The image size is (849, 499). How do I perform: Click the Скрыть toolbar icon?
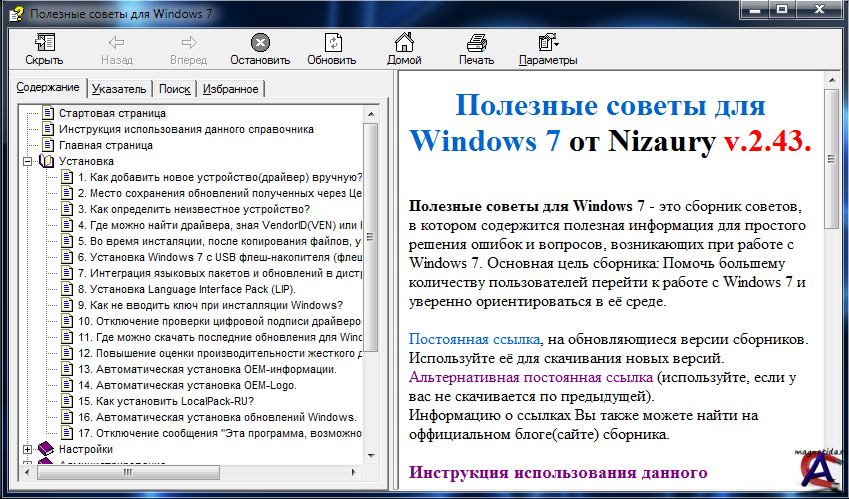(44, 42)
